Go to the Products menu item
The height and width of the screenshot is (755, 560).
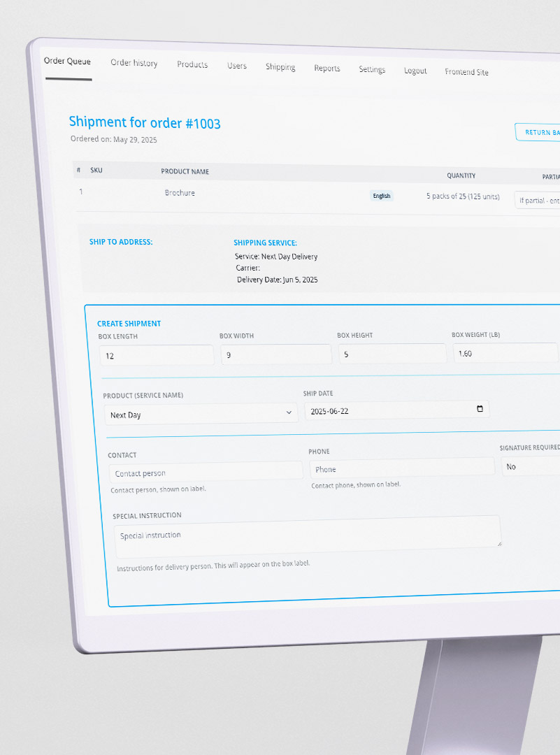192,64
